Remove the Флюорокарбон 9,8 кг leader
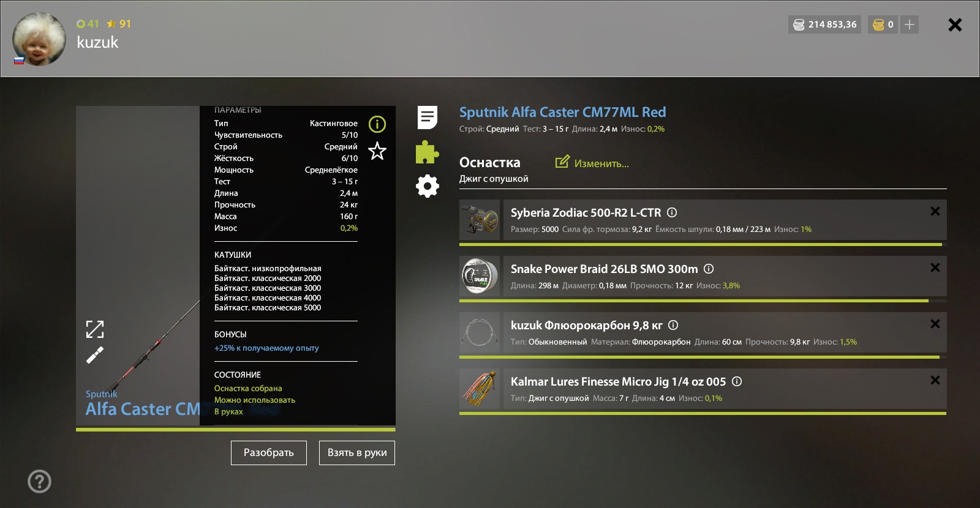 (x=935, y=324)
